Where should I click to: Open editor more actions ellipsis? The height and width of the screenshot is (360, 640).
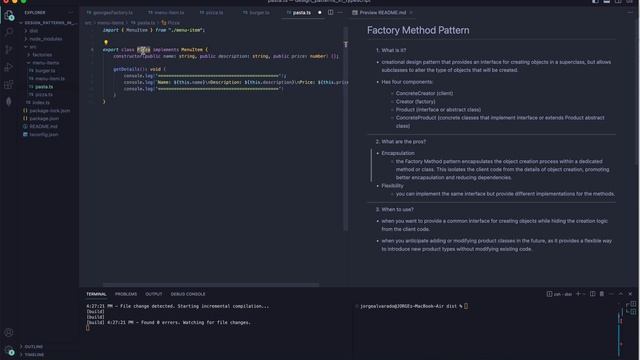(340, 13)
